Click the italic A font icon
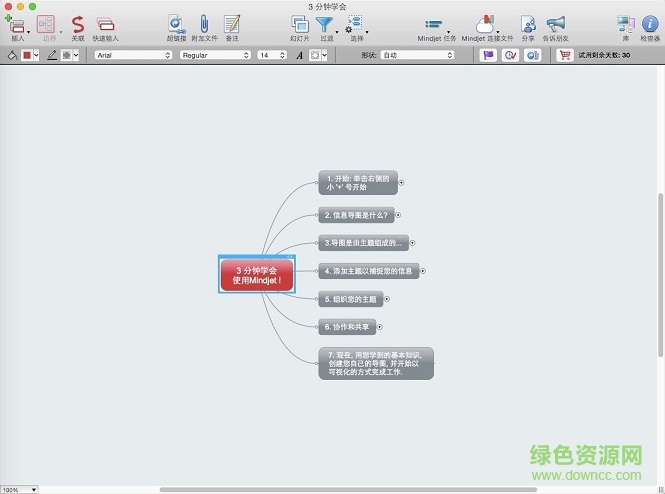 [299, 55]
